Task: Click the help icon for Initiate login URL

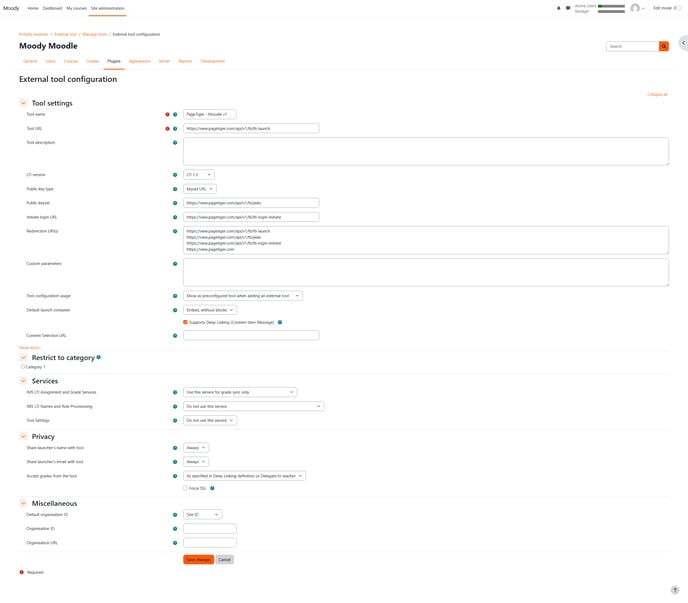Action: (x=175, y=217)
